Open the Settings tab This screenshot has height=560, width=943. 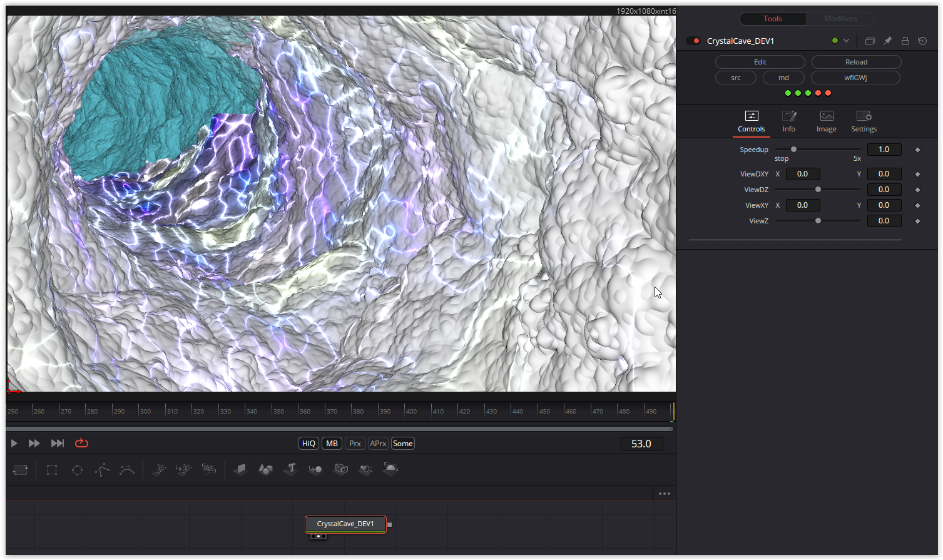point(864,122)
